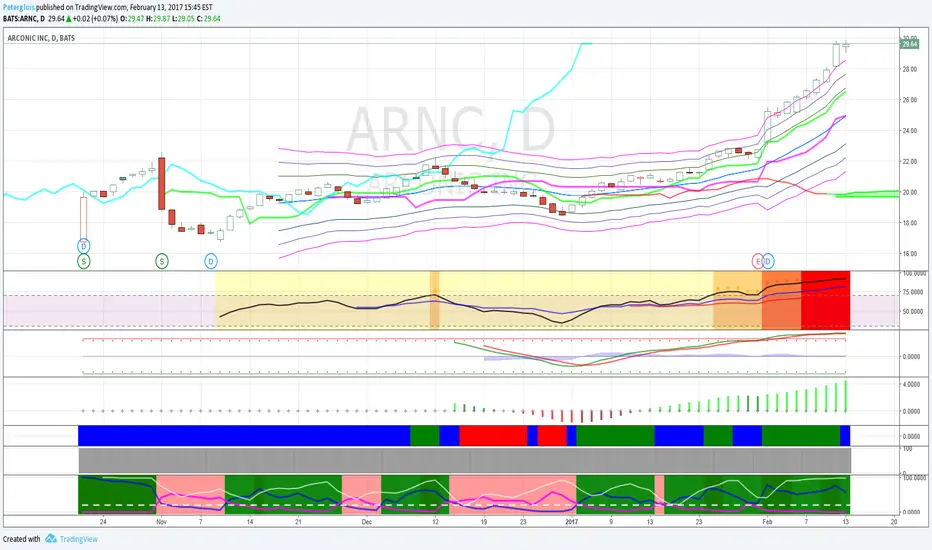932x550 pixels.
Task: Open the TradingView link beside the logo
Action: pos(78,539)
